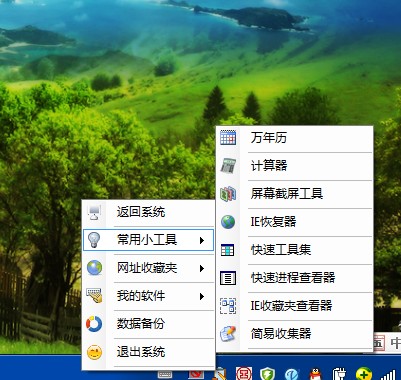Image resolution: width=401 pixels, height=380 pixels.
Task: Open 快速进程查看器 process viewer
Action: [294, 278]
